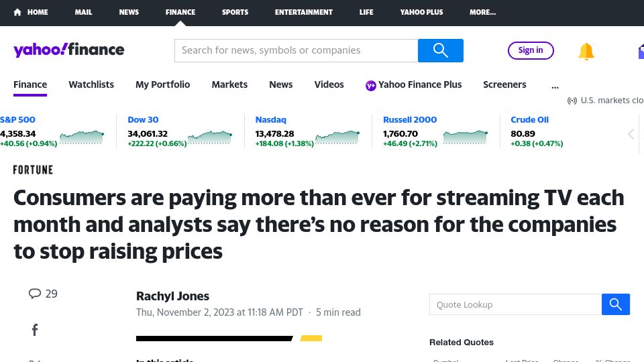Select the My Portfolio tab
Viewport: 644px width, 362px height.
[x=162, y=84]
